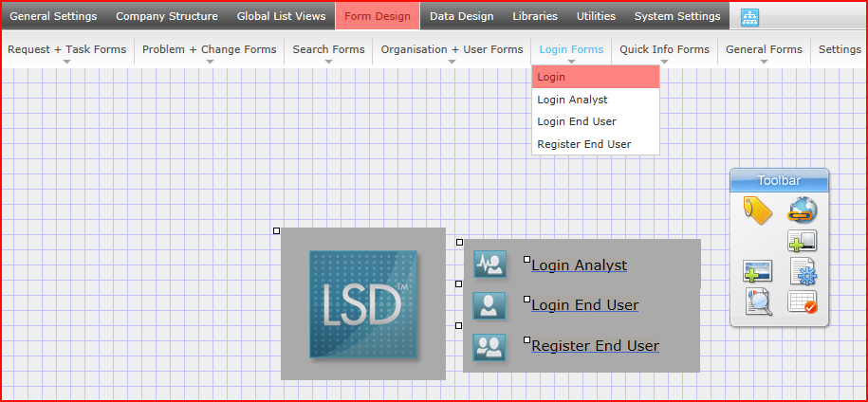Open Company Structure tab
The width and height of the screenshot is (868, 402).
click(167, 16)
